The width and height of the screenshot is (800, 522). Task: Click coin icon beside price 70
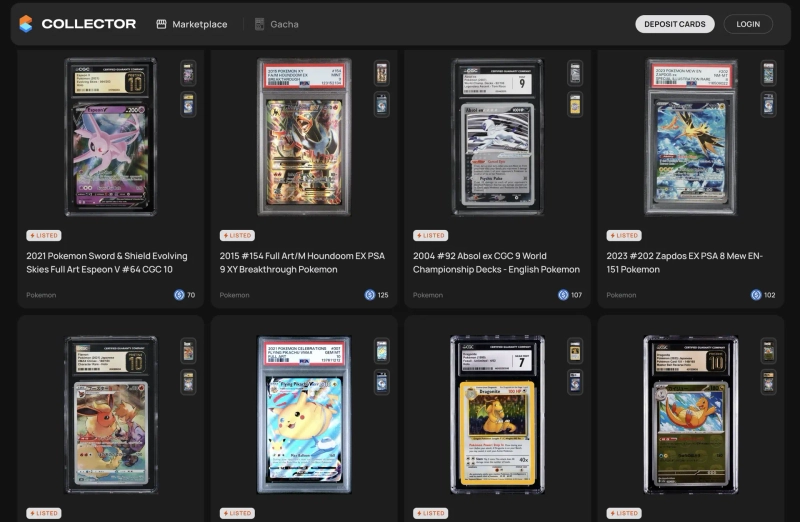pos(179,294)
